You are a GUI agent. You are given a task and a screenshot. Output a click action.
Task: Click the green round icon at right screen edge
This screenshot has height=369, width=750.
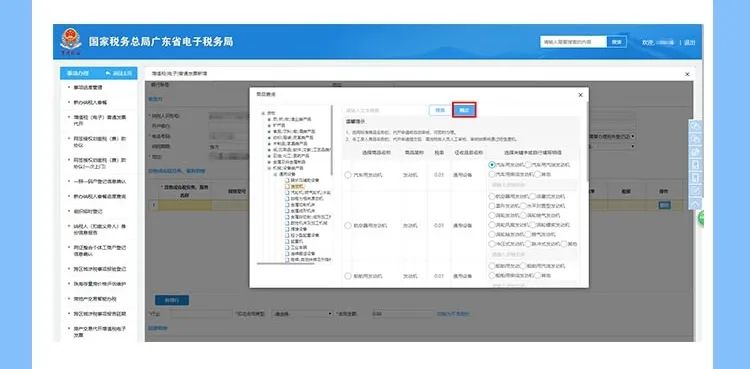[x=700, y=218]
